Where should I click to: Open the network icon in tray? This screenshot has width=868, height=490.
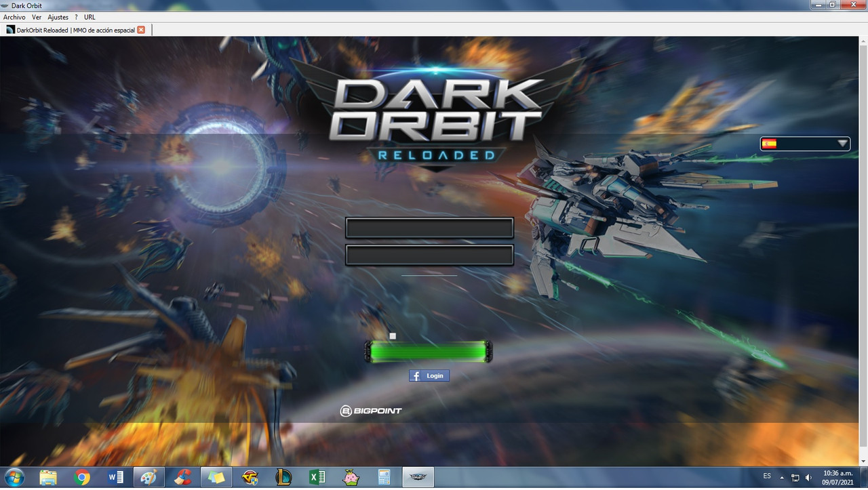click(795, 477)
